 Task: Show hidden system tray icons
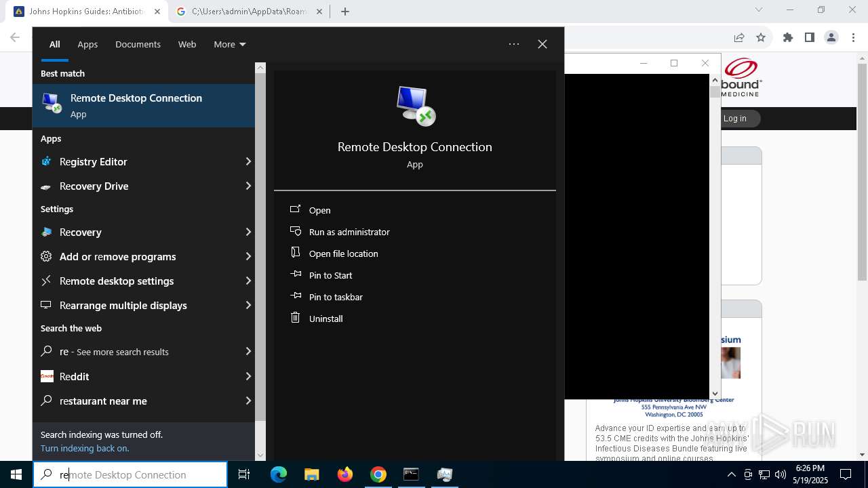click(731, 474)
